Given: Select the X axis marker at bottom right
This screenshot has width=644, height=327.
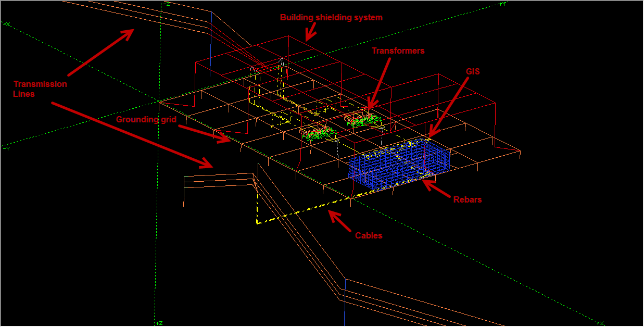Looking at the screenshot, I should point(600,322).
